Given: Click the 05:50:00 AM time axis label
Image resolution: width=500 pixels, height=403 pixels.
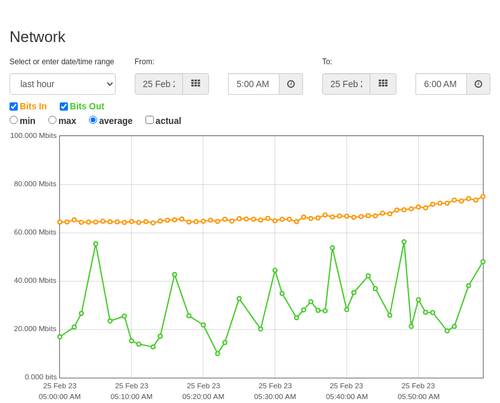Looking at the screenshot, I should [x=418, y=397].
